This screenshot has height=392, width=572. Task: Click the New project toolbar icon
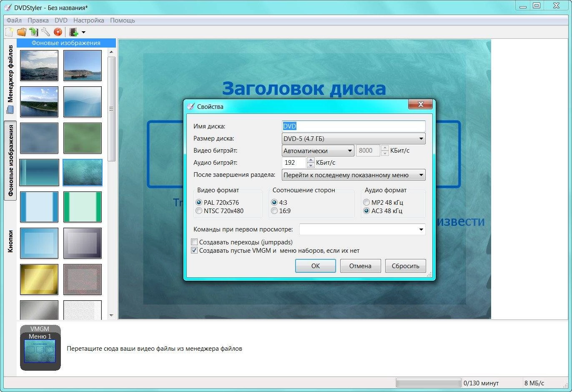(x=9, y=32)
